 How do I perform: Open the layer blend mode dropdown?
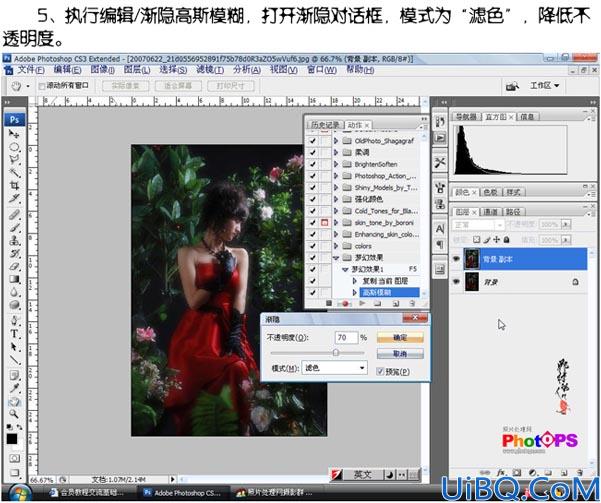(x=478, y=225)
